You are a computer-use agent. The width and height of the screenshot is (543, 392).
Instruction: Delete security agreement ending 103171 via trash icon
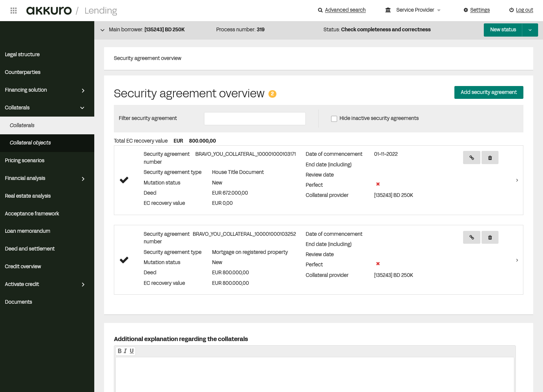click(490, 158)
